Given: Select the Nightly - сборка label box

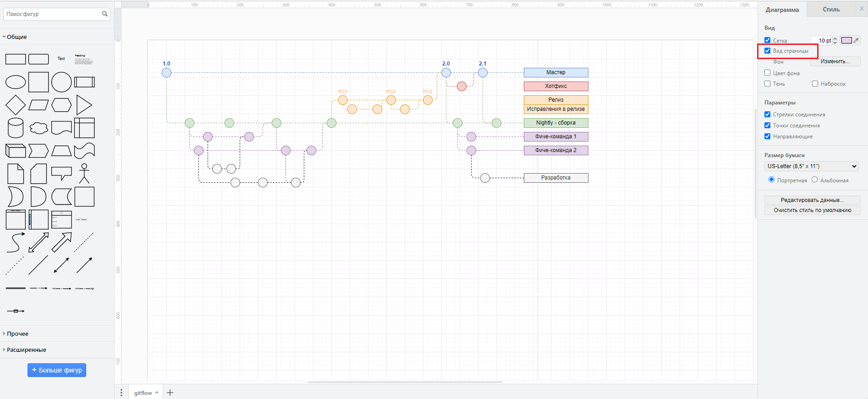Looking at the screenshot, I should click(x=556, y=123).
